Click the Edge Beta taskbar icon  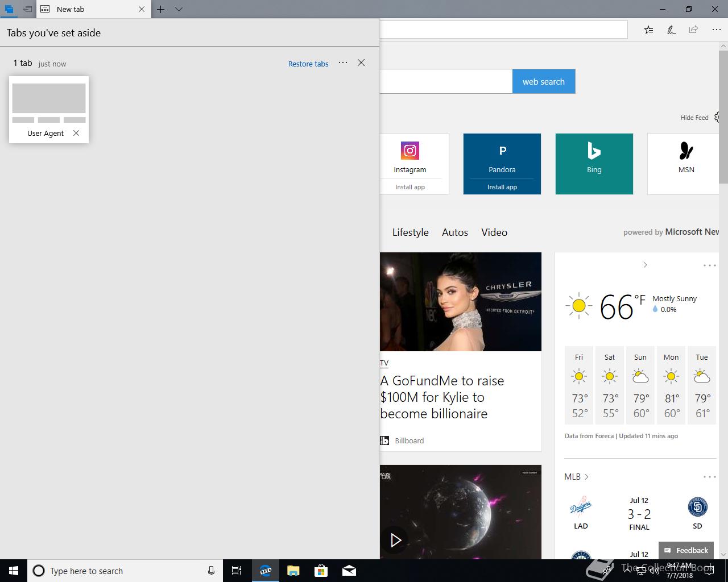point(266,571)
